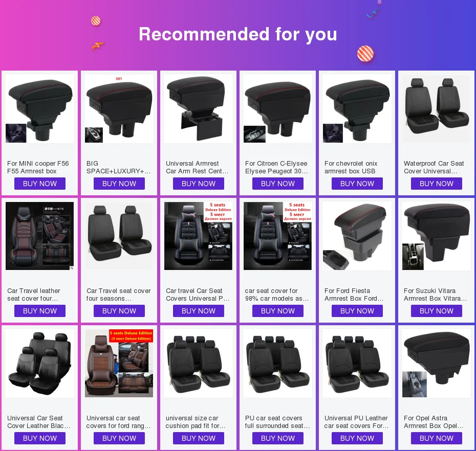Click BUY NOW for universal size car cushion pad
Screen dimensions: 476x451
coord(199,438)
